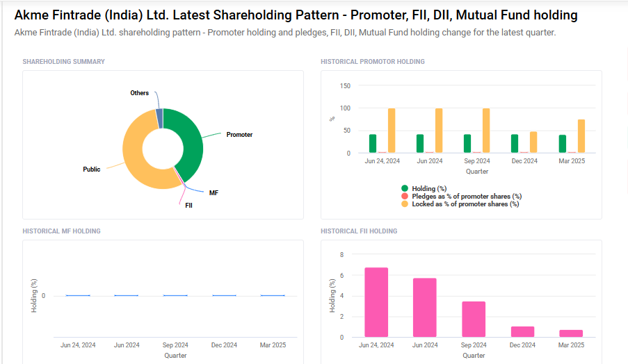Image resolution: width=628 pixels, height=364 pixels.
Task: Click Mar 2025 FII holding bar
Action: coord(571,333)
